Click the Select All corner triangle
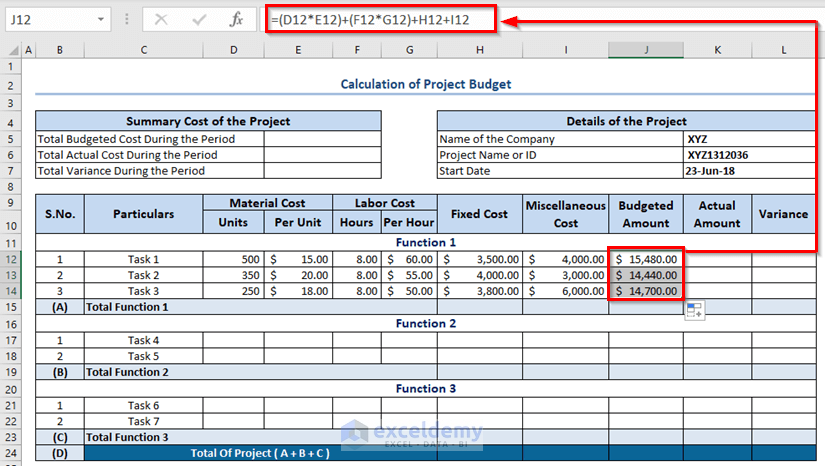The width and height of the screenshot is (825, 466). pos(14,50)
